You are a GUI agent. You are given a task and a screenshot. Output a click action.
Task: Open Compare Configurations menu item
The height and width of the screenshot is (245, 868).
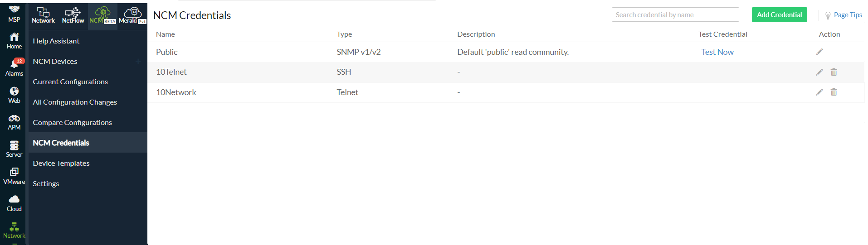click(x=72, y=122)
